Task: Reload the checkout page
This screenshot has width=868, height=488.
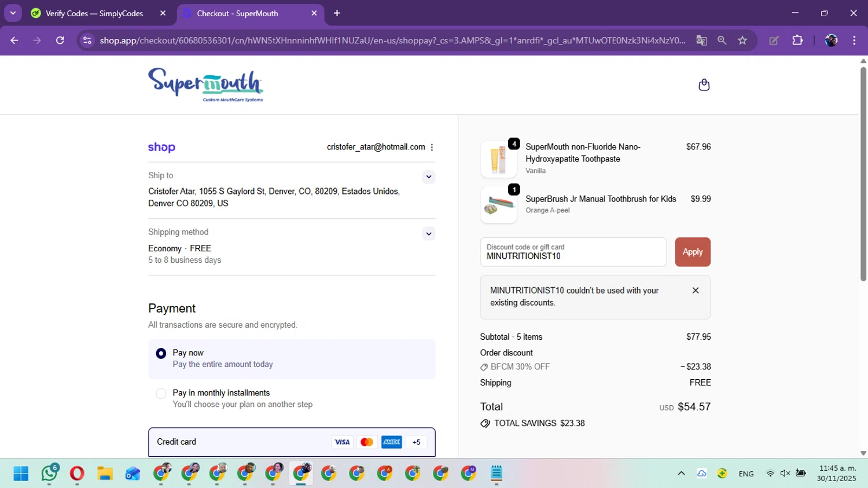Action: click(x=60, y=40)
